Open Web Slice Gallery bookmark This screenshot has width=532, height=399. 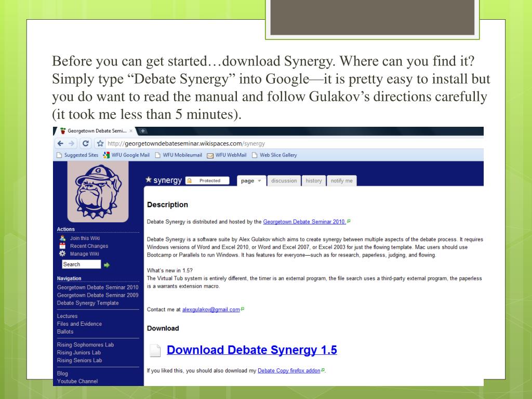(274, 155)
